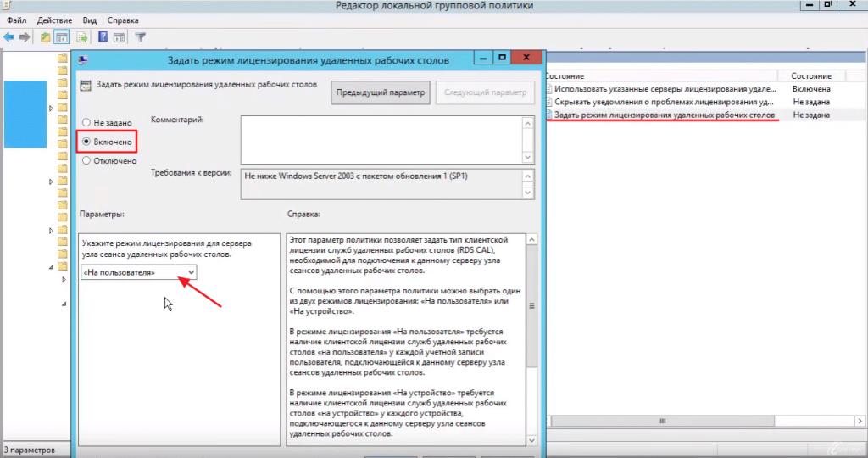Image resolution: width=868 pixels, height=458 pixels.
Task: Click the comment box scroll-down arrow
Action: [x=527, y=157]
